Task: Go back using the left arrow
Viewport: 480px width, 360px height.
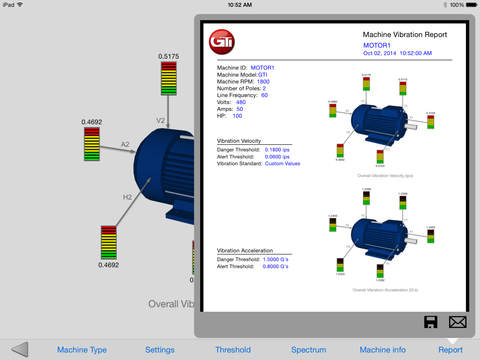Action: click(x=20, y=350)
